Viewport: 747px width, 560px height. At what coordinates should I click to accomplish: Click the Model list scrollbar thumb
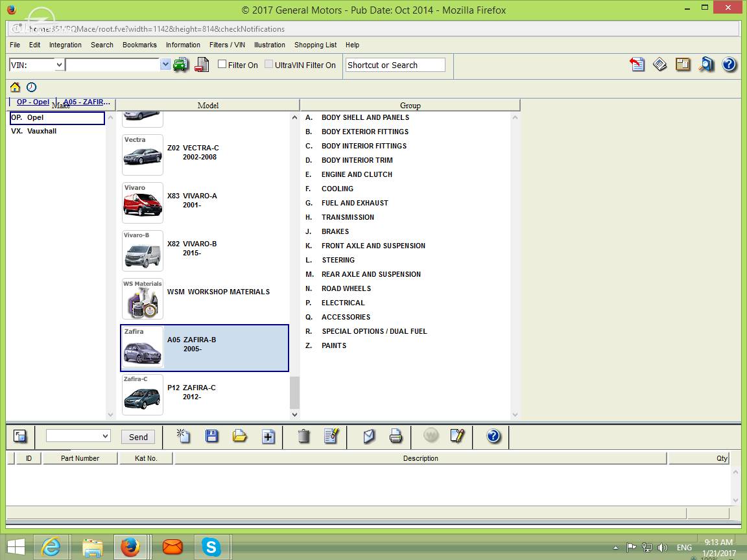tap(294, 392)
